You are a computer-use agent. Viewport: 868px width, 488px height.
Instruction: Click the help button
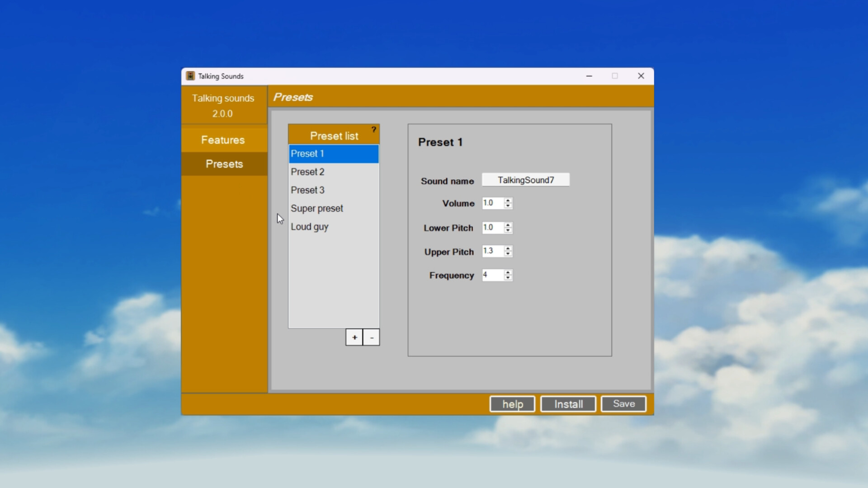click(x=512, y=404)
